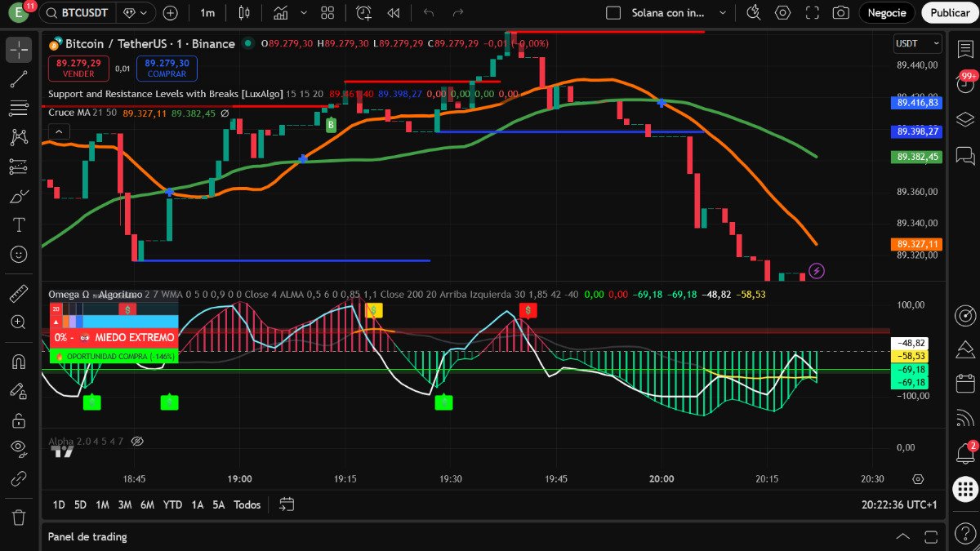Switch to the YTD date range
The height and width of the screenshot is (551, 980).
[x=172, y=504]
